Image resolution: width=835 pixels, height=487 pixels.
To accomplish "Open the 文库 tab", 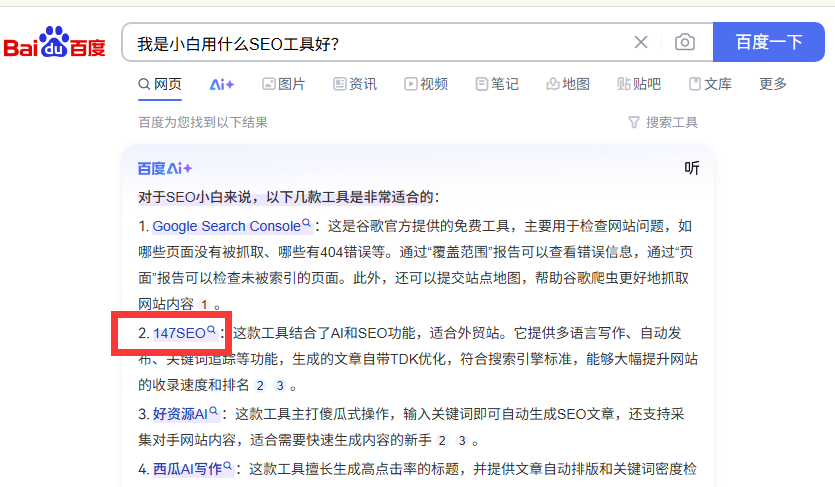I will pyautogui.click(x=710, y=84).
